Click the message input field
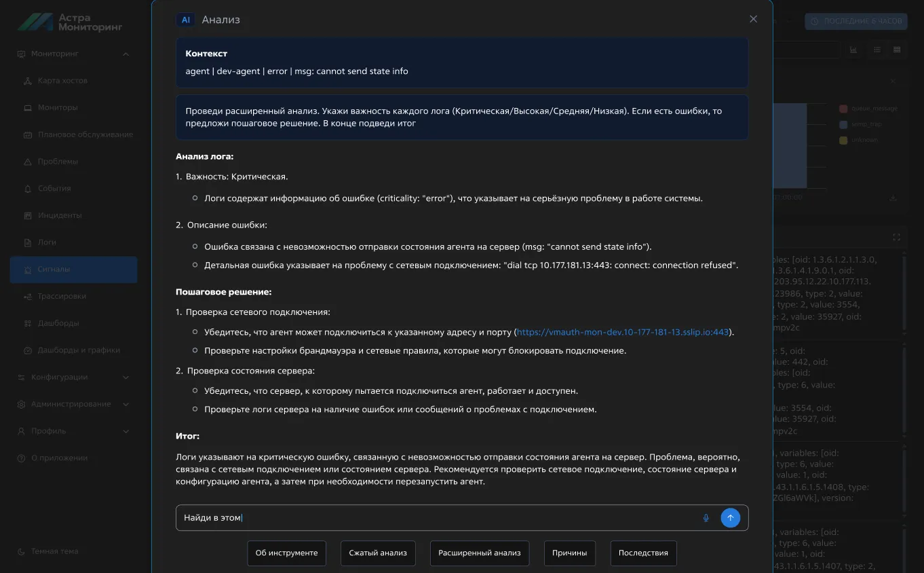The width and height of the screenshot is (924, 573). [x=434, y=518]
